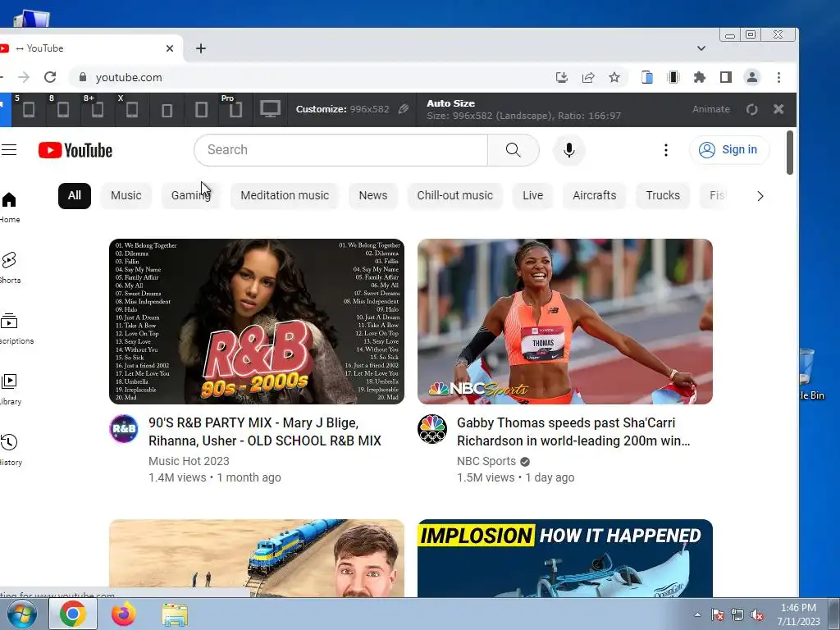Bookmark this page with the star
Image resolution: width=840 pixels, height=630 pixels.
tap(614, 77)
